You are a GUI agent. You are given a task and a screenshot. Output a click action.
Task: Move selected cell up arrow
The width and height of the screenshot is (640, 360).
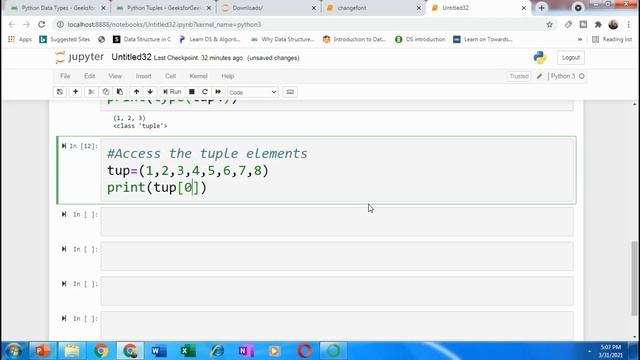[x=136, y=92]
